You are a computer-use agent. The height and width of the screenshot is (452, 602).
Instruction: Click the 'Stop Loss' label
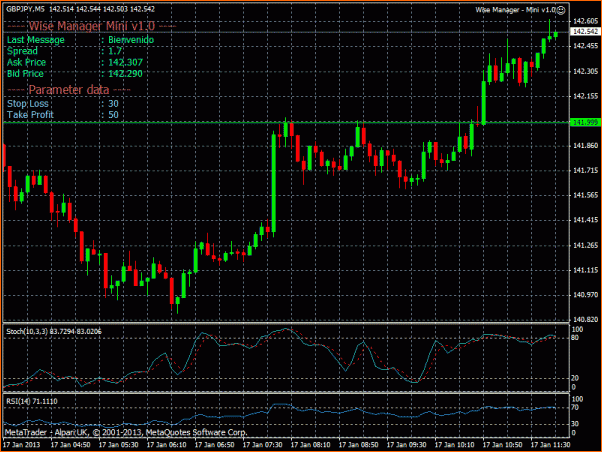pyautogui.click(x=28, y=104)
